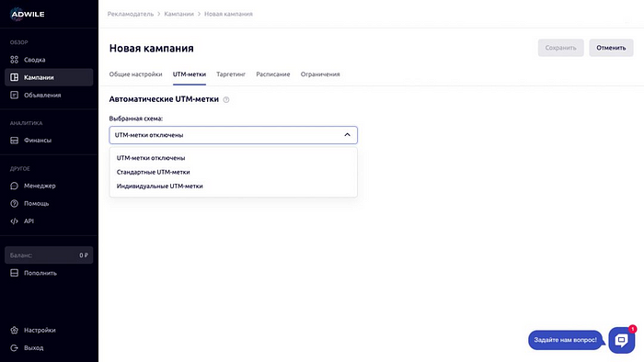Click the Пополнить wallet icon
The image size is (644, 362).
tap(15, 273)
